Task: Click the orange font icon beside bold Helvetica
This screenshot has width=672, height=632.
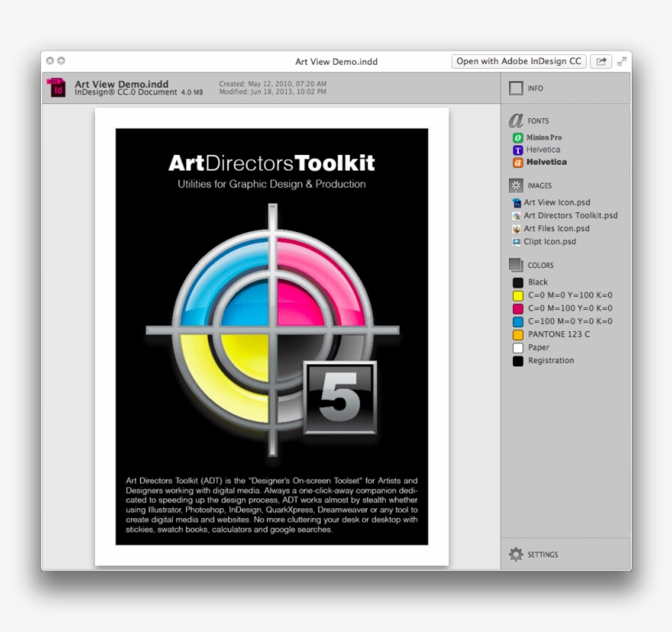Action: click(518, 162)
